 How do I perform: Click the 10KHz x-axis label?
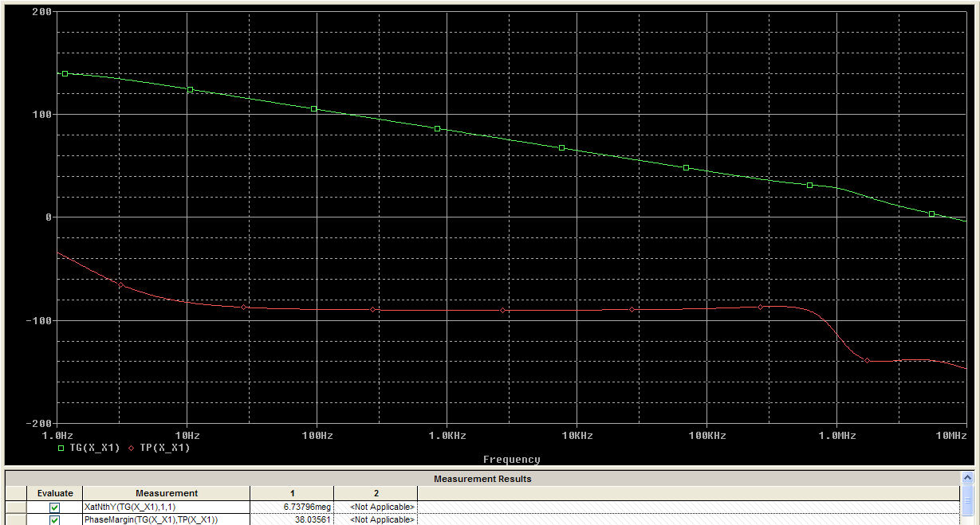point(577,436)
